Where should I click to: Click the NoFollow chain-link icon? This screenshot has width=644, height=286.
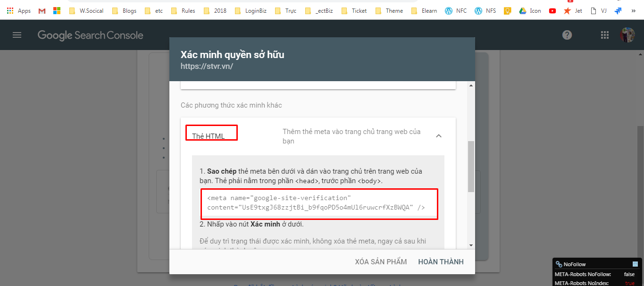tap(559, 264)
